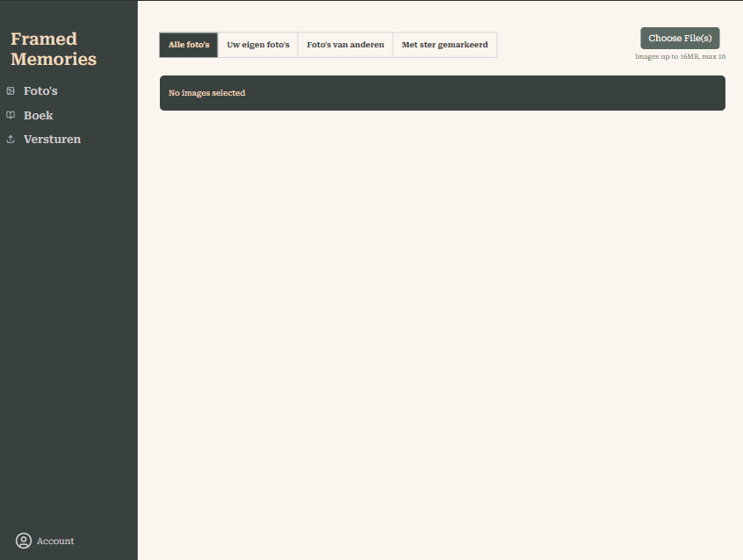Screen dimensions: 743x560
Task: Click the Versturen upload icon
Action: point(11,139)
